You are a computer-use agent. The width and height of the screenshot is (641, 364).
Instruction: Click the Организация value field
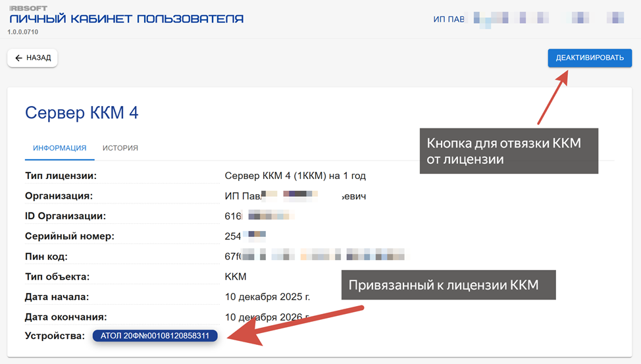(295, 196)
